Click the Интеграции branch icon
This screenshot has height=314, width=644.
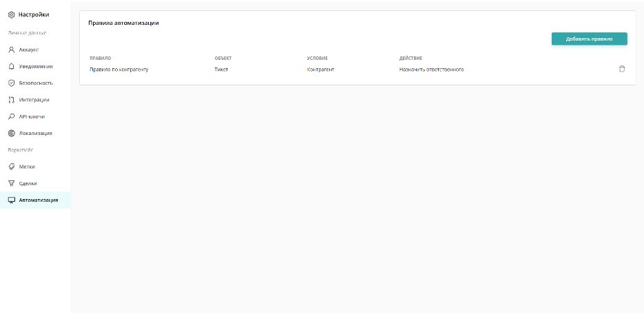[12, 100]
